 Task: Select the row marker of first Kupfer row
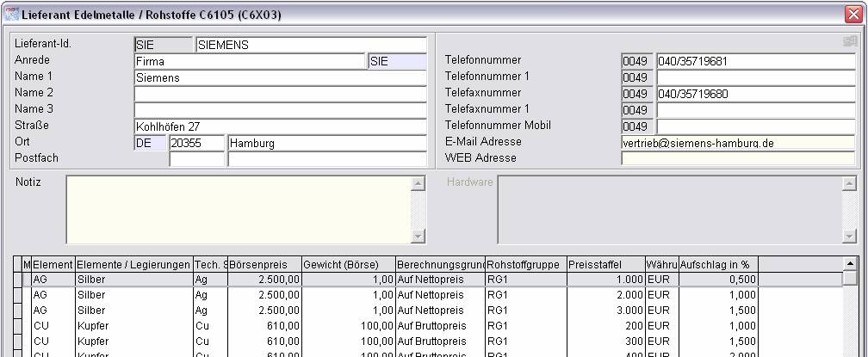18,326
